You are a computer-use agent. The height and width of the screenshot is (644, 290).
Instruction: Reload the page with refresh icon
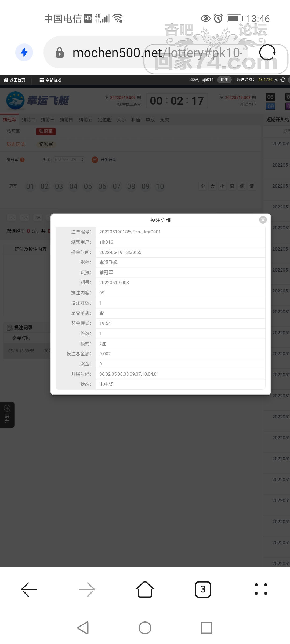point(267,52)
